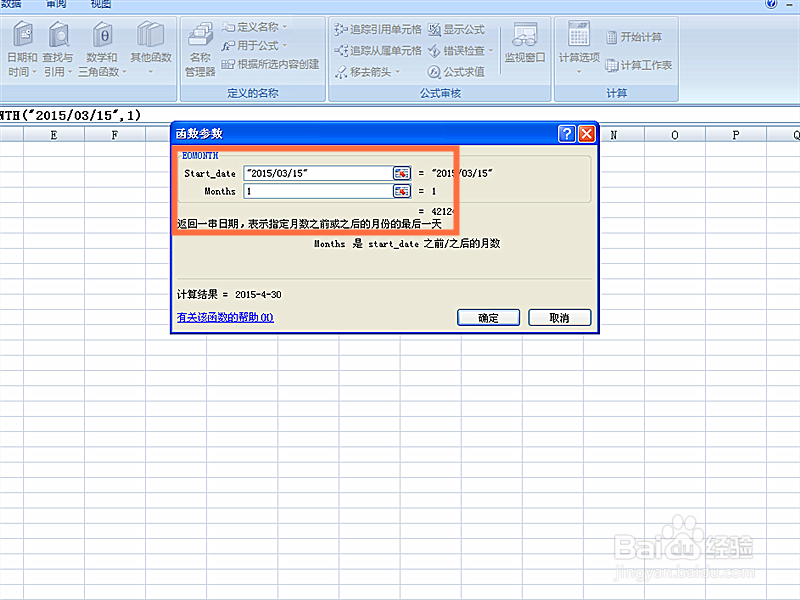
Task: Click the Excel help icon at top right
Action: coord(771,4)
